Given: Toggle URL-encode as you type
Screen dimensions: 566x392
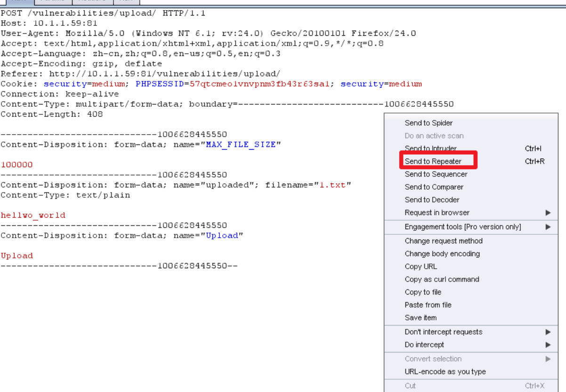Looking at the screenshot, I should click(445, 371).
